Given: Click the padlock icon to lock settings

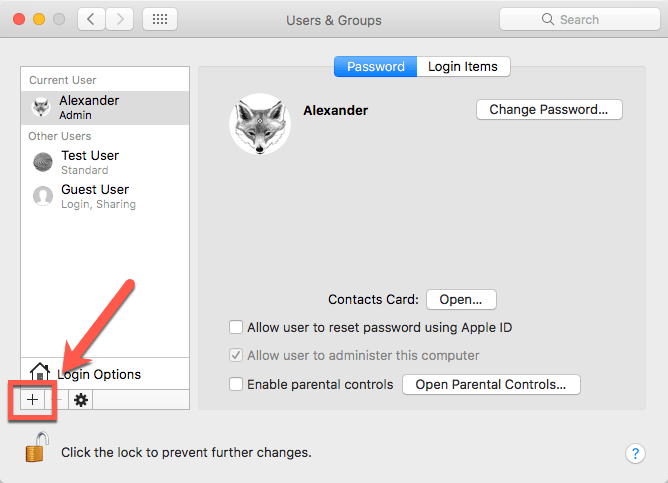Looking at the screenshot, I should pos(36,449).
